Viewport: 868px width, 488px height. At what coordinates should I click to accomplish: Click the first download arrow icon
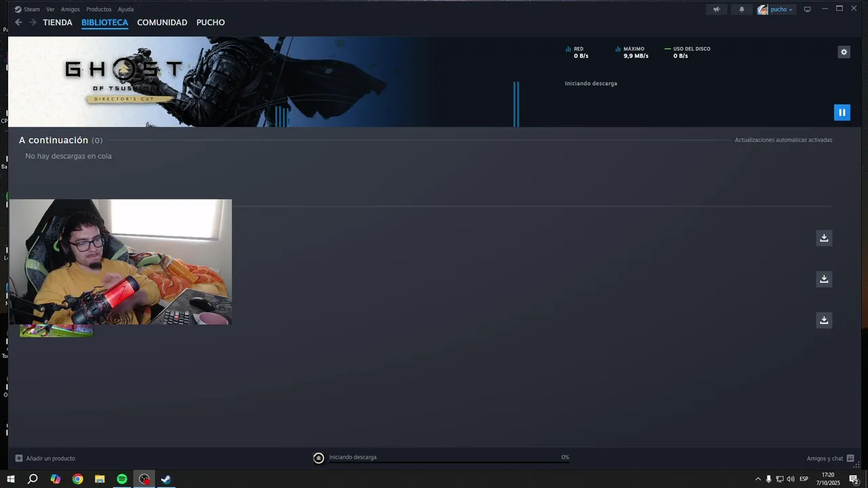click(x=824, y=238)
